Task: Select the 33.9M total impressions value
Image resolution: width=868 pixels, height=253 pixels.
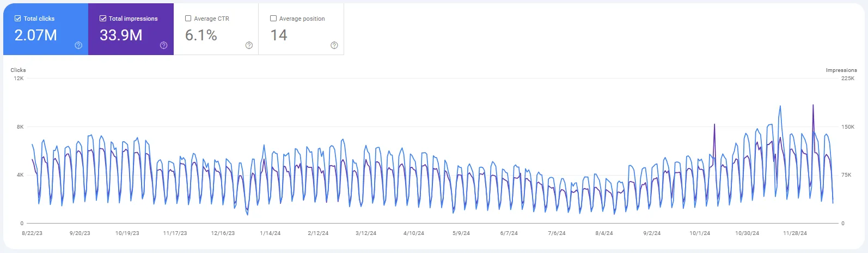Action: pyautogui.click(x=121, y=35)
